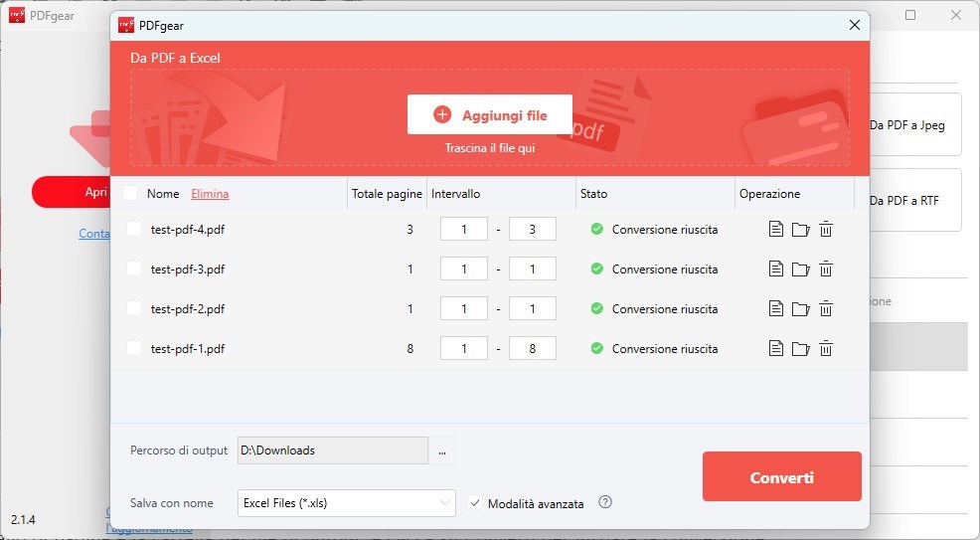Check the box for test-pdf-2.pdf
The height and width of the screenshot is (540, 980).
coord(134,308)
